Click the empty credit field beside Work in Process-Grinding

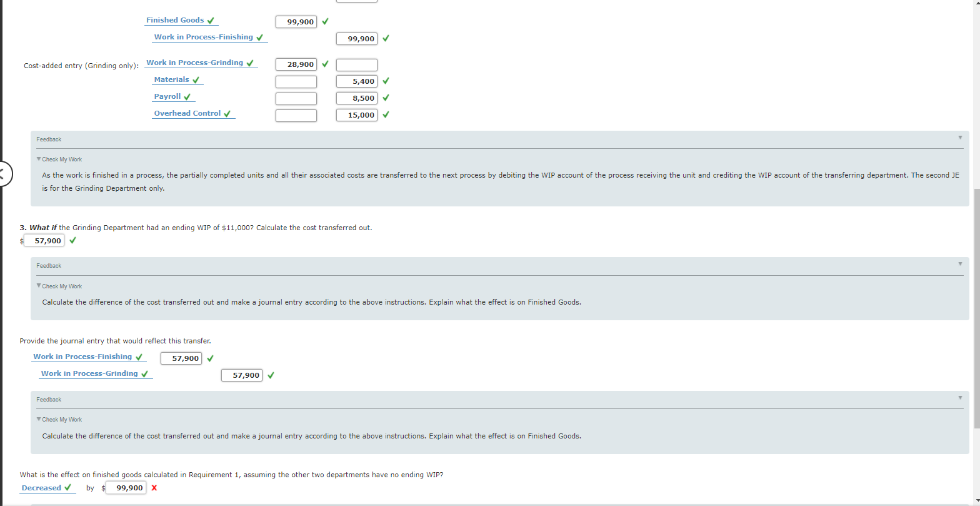click(x=357, y=64)
